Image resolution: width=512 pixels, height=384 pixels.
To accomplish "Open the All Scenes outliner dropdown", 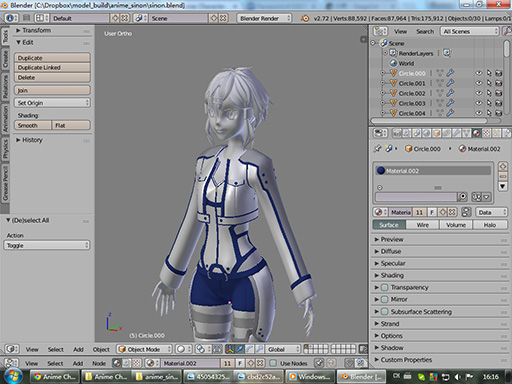I will coord(470,31).
